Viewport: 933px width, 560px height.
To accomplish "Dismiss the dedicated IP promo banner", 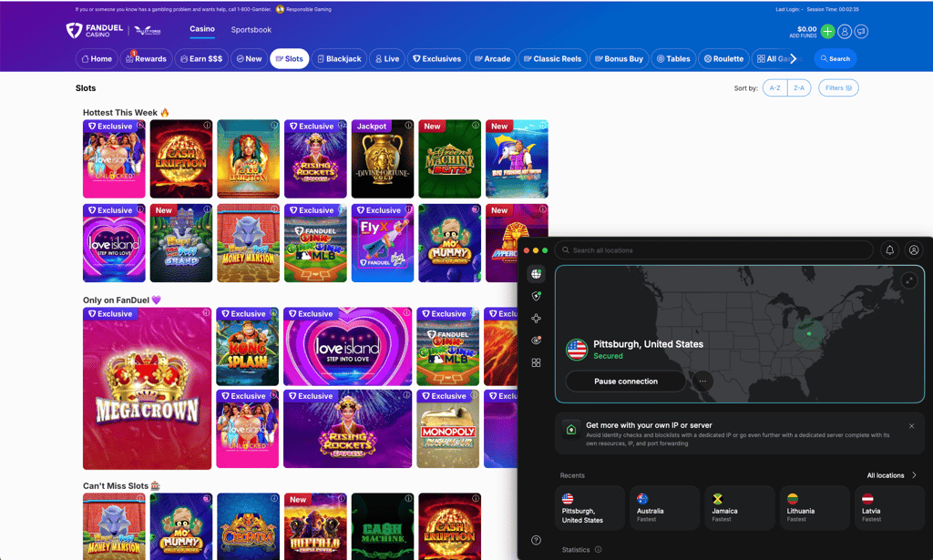I will (911, 426).
